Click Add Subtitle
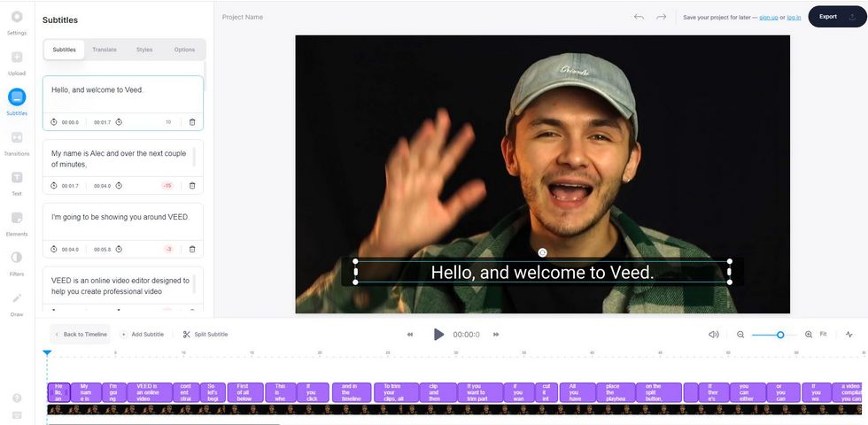Image resolution: width=868 pixels, height=425 pixels. [x=143, y=335]
